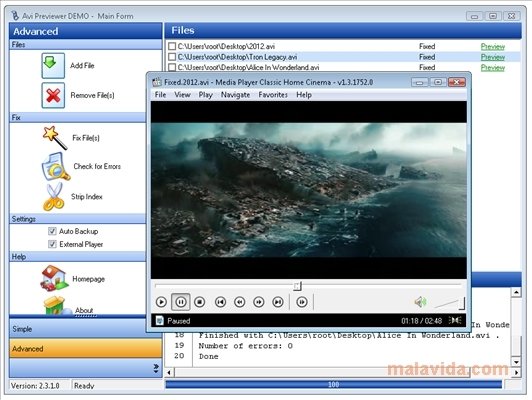Click the About label in Help section

click(x=84, y=310)
